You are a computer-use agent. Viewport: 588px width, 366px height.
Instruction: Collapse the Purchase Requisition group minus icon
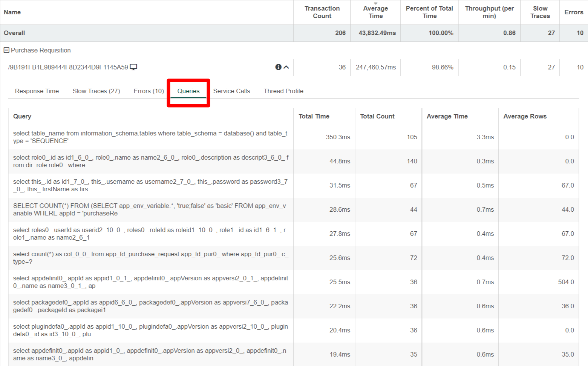(6, 50)
